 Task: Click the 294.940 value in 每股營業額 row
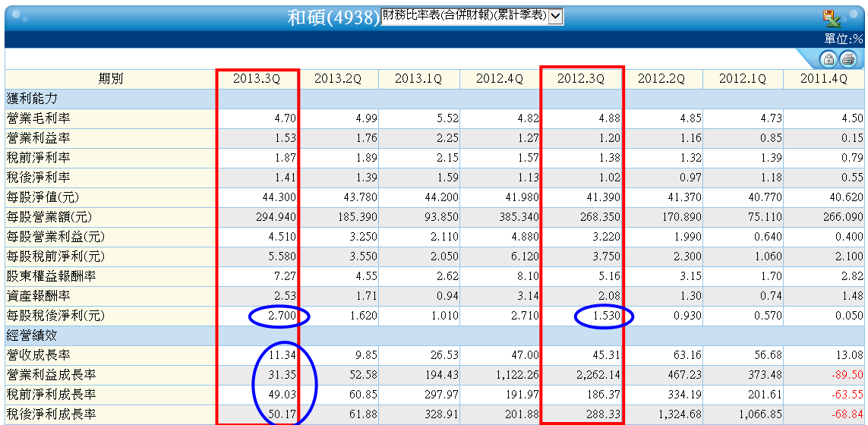pos(275,218)
